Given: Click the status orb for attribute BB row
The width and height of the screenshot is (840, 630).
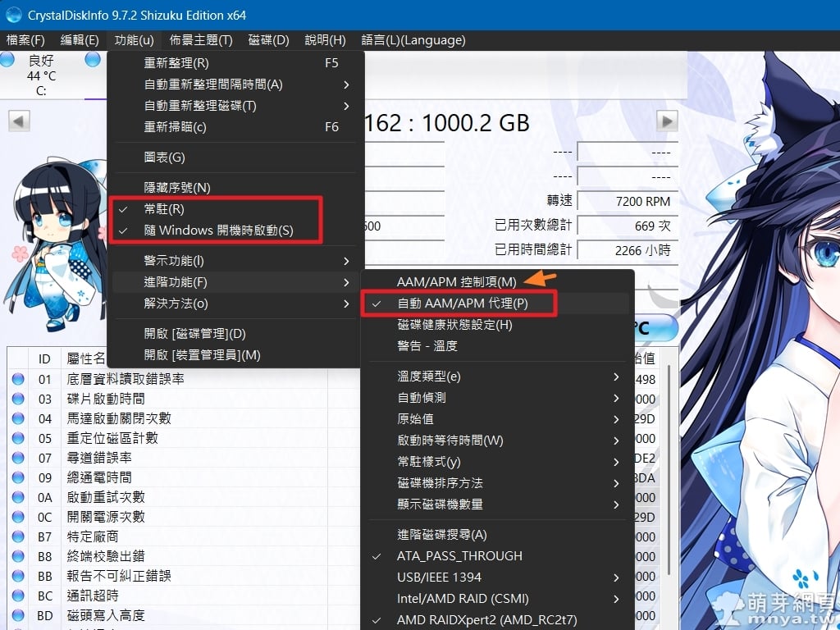Looking at the screenshot, I should coord(18,576).
